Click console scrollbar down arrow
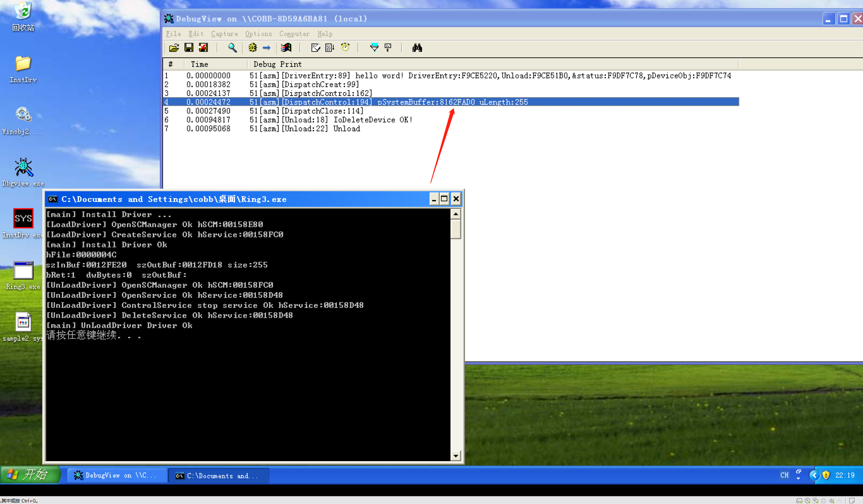The height and width of the screenshot is (504, 863). [455, 455]
